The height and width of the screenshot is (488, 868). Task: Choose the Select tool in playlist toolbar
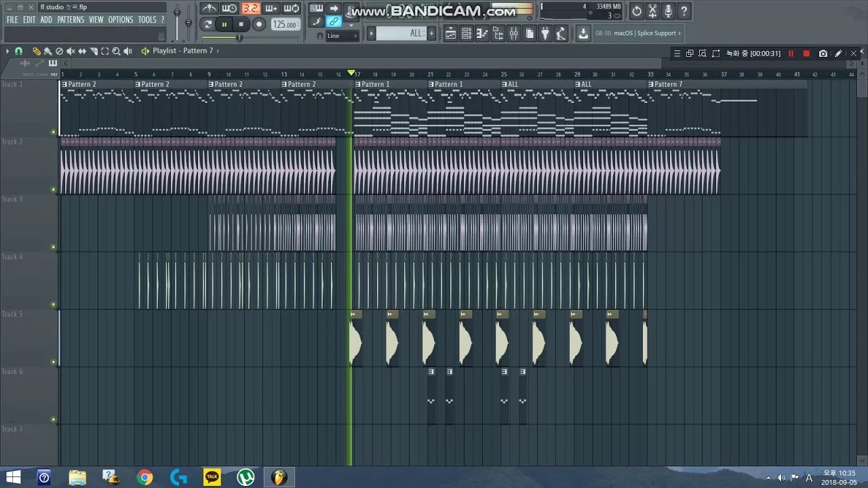[x=105, y=52]
